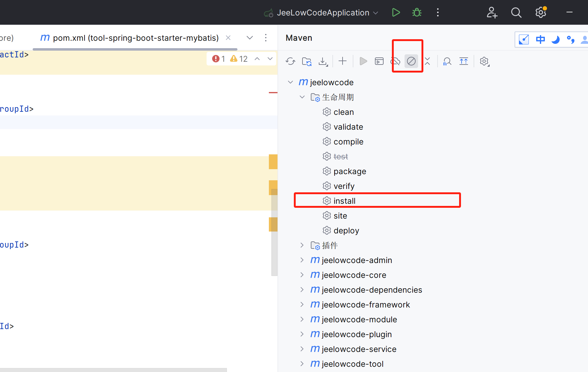Go to previous highlighted error arrow

pos(257,59)
